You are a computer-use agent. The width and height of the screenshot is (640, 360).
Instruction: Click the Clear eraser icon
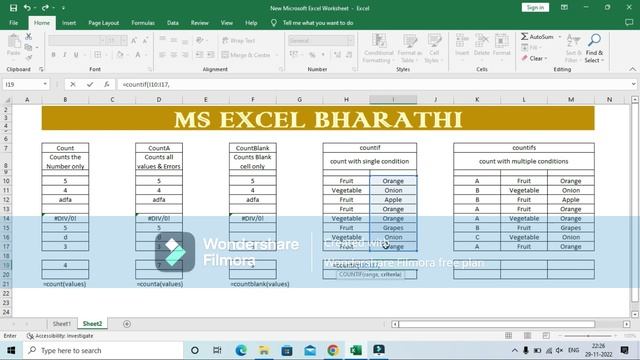pyautogui.click(x=524, y=58)
